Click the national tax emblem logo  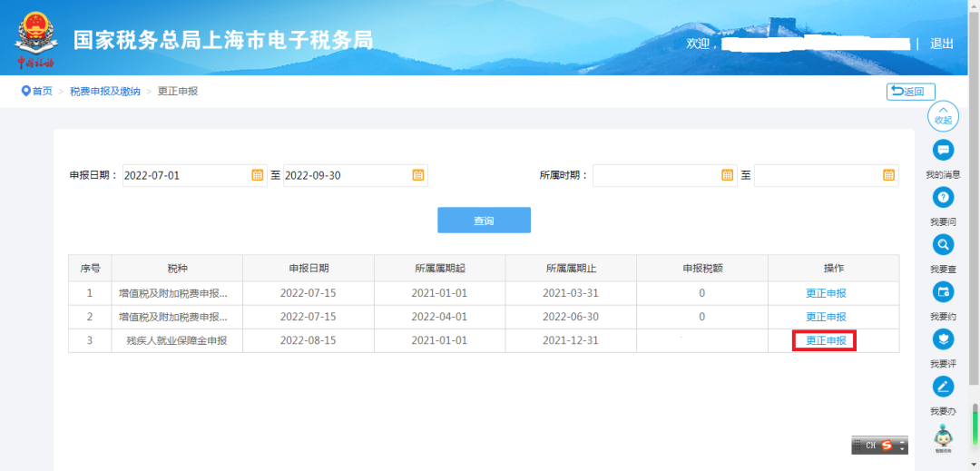coord(36,39)
